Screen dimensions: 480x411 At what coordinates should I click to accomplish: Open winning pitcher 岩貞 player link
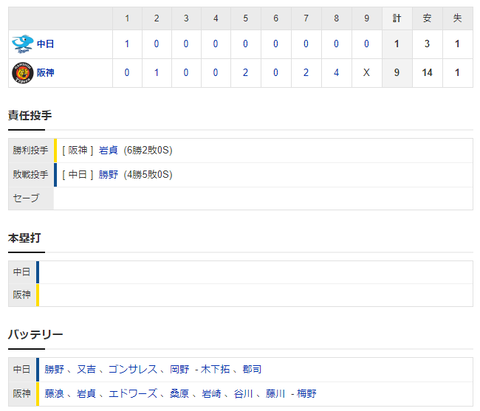tap(108, 150)
